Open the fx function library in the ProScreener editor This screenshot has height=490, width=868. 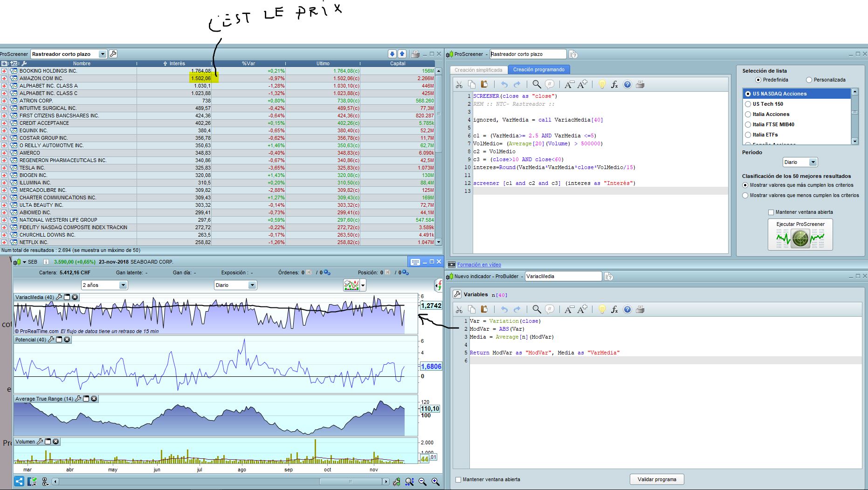click(x=614, y=84)
